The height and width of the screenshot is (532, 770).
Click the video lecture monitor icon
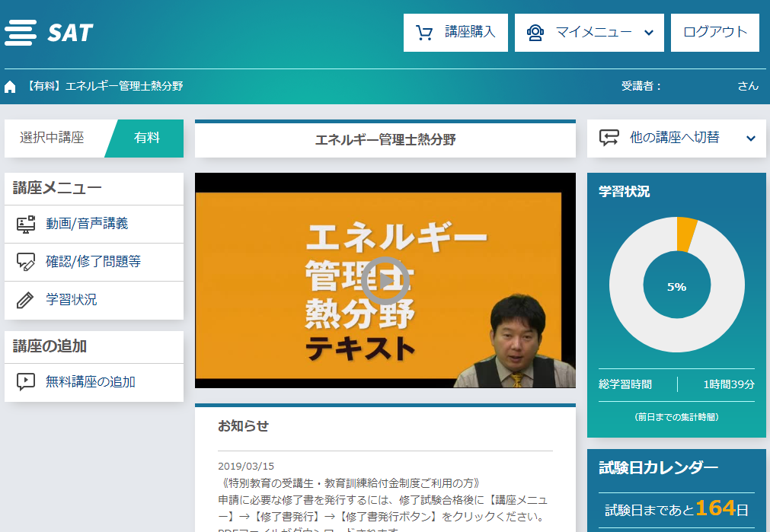tap(26, 224)
